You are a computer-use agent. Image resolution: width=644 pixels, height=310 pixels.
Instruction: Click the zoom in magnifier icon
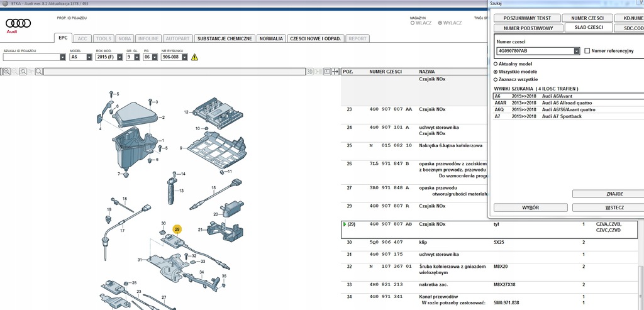pos(7,72)
